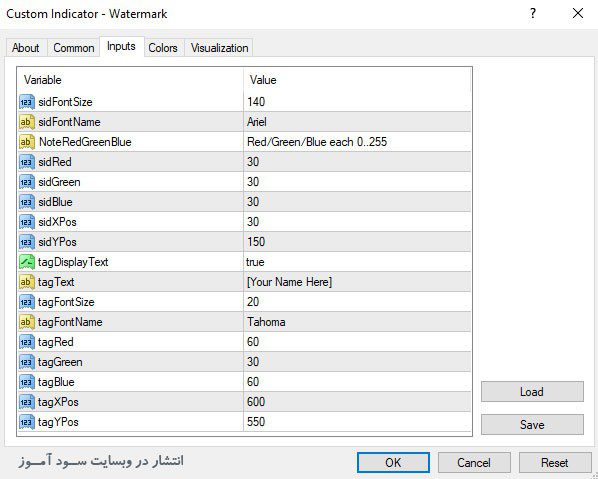This screenshot has height=479, width=598.
Task: Click the Cancel button
Action: point(474,463)
